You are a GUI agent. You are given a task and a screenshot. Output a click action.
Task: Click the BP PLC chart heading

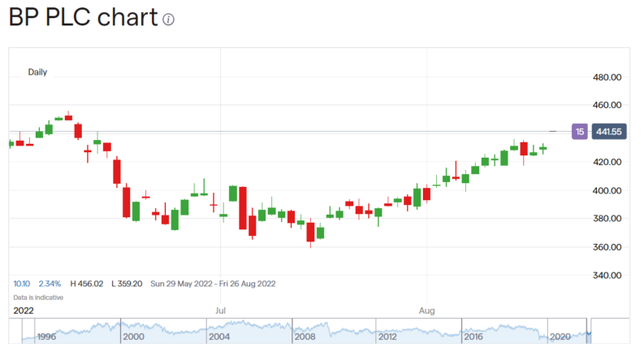coord(84,18)
